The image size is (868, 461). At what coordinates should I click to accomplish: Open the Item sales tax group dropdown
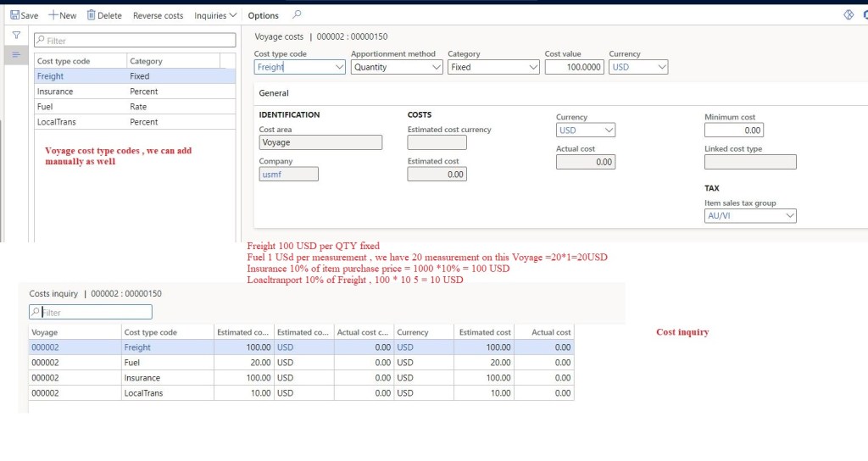coord(790,216)
